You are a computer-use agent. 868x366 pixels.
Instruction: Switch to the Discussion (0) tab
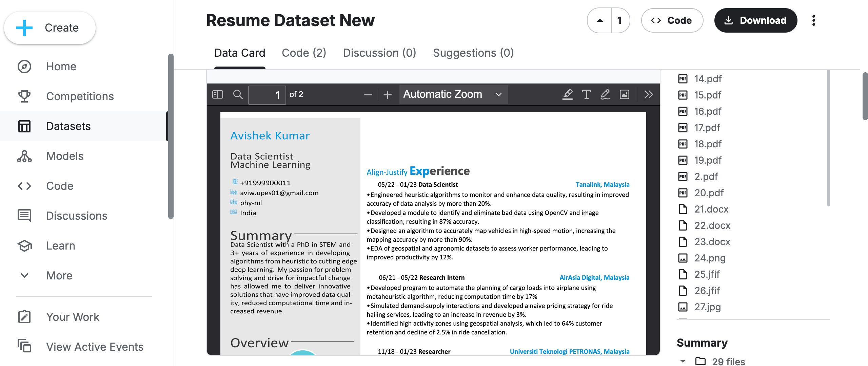[x=379, y=53]
